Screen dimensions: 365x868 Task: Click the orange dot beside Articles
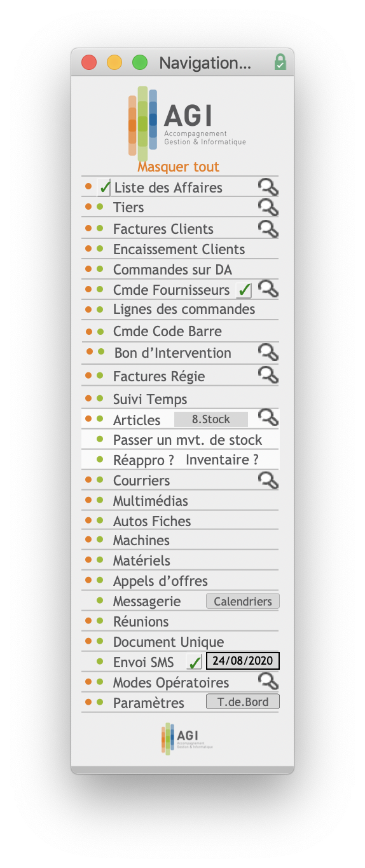tap(88, 419)
